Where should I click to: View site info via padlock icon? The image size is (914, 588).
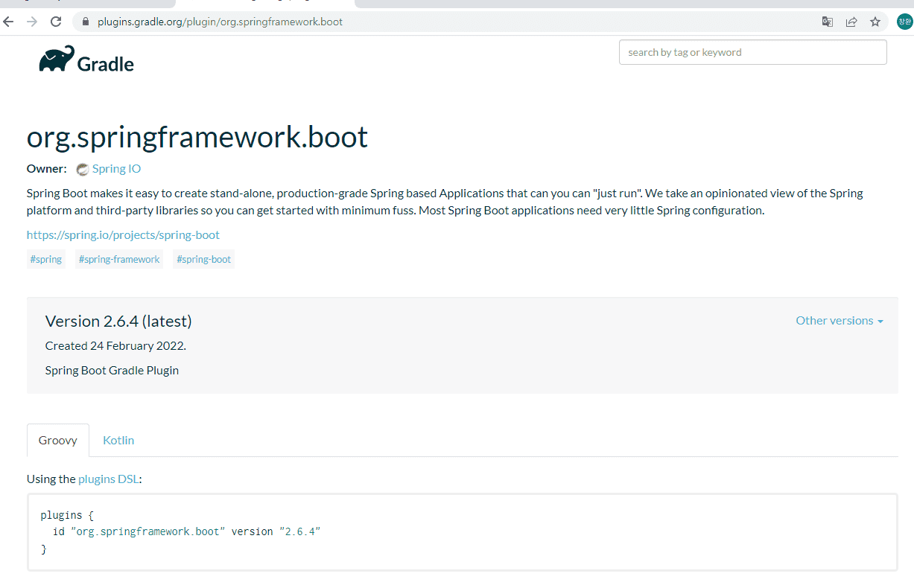86,22
